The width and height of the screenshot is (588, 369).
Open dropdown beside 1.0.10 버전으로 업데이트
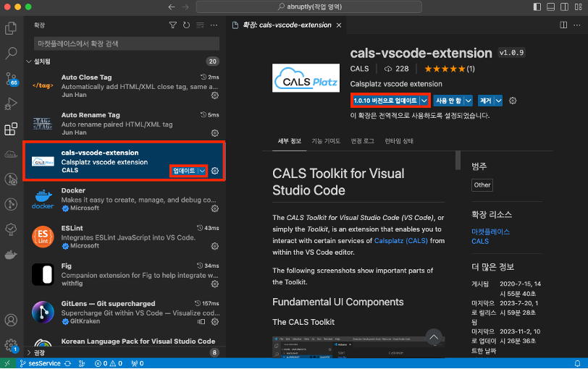coord(424,101)
